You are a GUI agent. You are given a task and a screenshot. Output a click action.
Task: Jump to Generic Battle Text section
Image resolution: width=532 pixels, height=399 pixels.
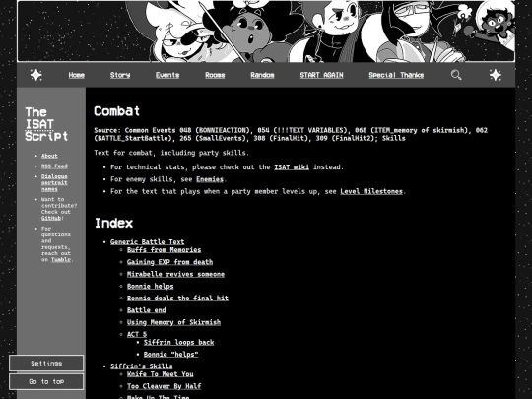[x=147, y=242]
